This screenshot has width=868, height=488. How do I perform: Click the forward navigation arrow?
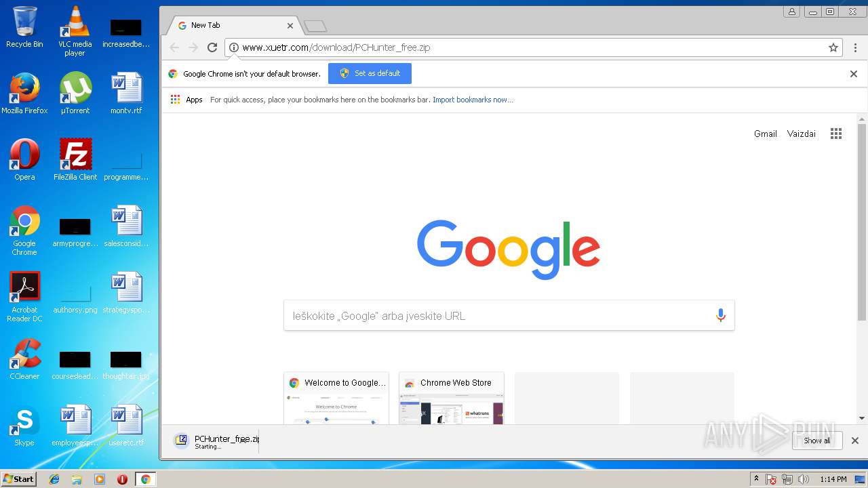click(x=193, y=47)
